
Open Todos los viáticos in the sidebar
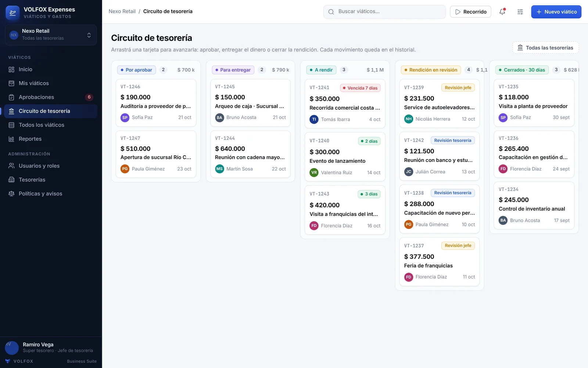tap(51, 125)
